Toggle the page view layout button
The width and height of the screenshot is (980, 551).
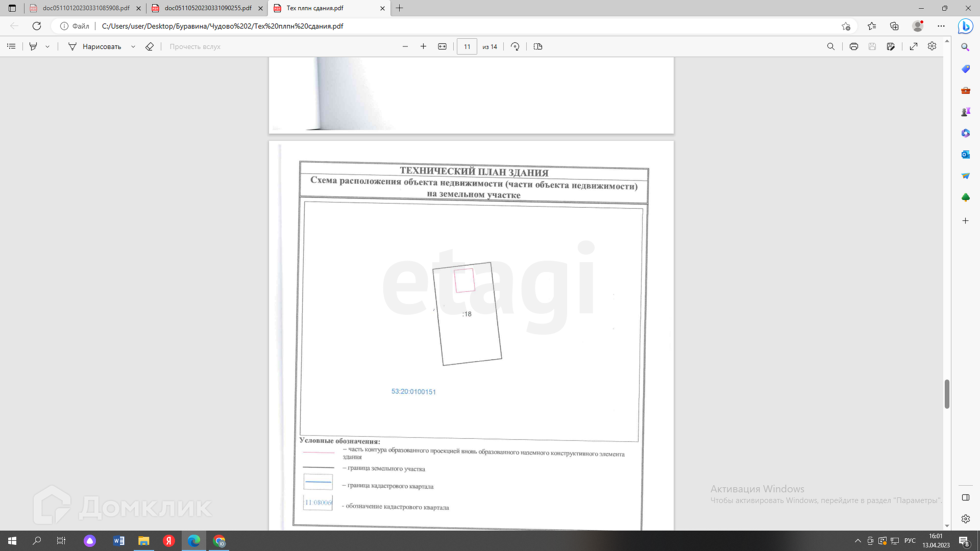pyautogui.click(x=538, y=46)
